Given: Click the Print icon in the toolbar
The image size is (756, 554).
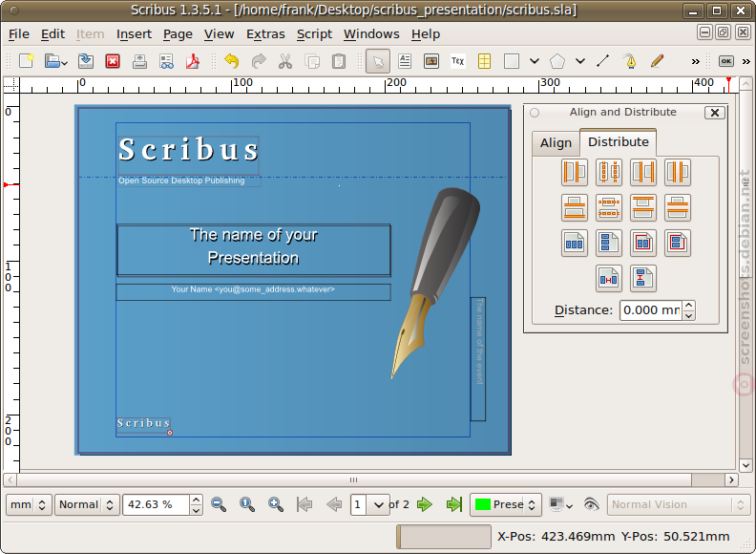Looking at the screenshot, I should click(139, 61).
